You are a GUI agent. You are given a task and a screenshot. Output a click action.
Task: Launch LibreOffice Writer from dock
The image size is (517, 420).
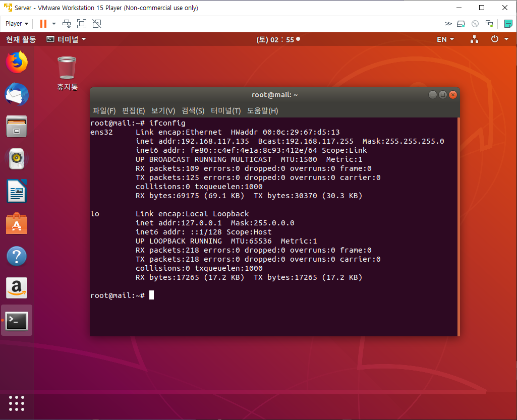point(17,191)
